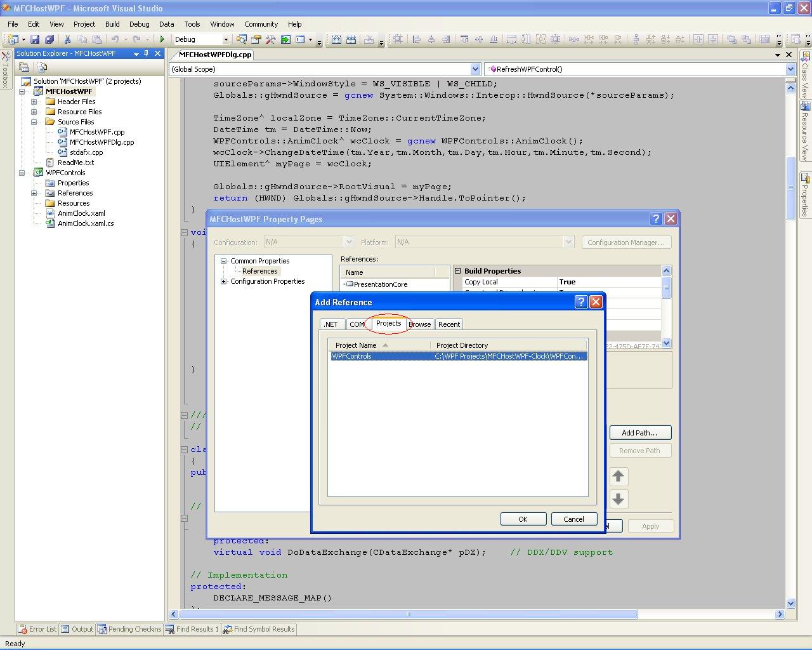Expand Configuration Properties in the property tree
812x650 pixels.
pyautogui.click(x=223, y=281)
